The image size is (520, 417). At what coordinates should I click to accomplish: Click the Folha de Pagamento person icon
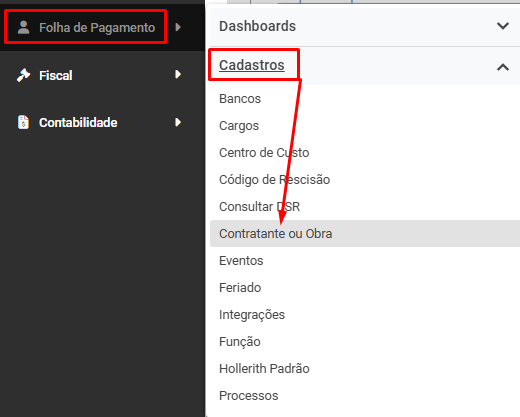coord(23,27)
